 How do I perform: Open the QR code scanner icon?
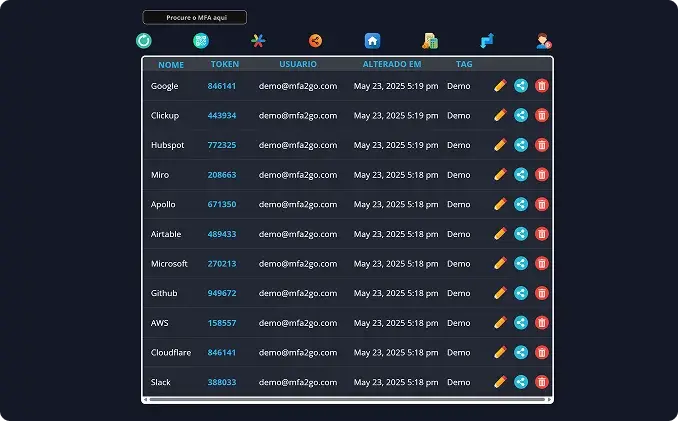(x=201, y=41)
